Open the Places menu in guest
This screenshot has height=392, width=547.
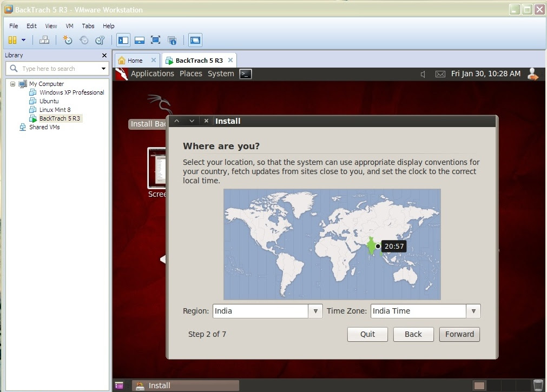pyautogui.click(x=191, y=74)
